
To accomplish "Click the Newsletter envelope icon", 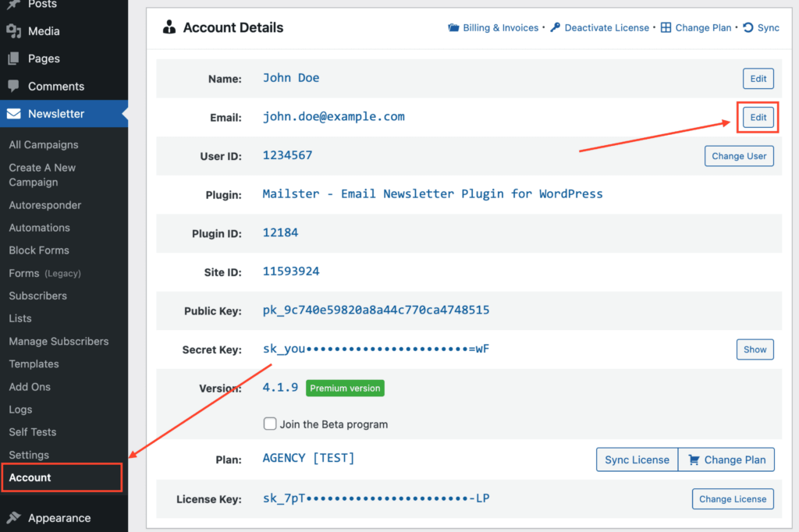I will coord(13,114).
